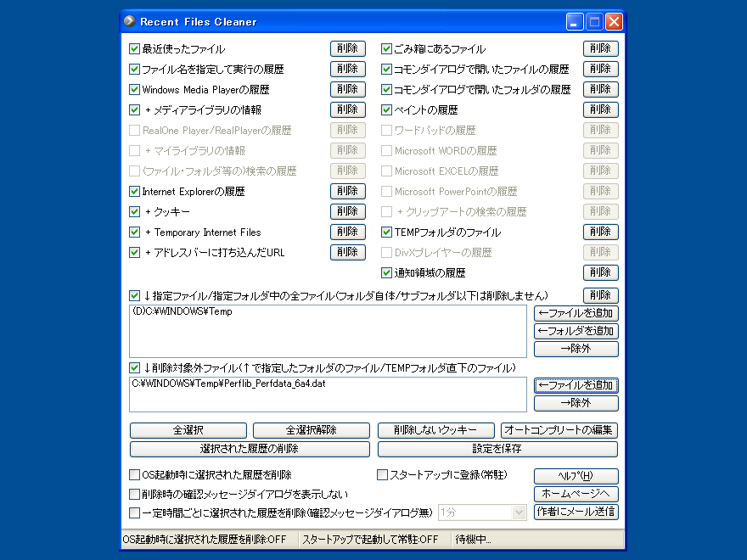Enable OS起動時に選択された履歴を削除
The width and height of the screenshot is (747, 560).
[134, 475]
